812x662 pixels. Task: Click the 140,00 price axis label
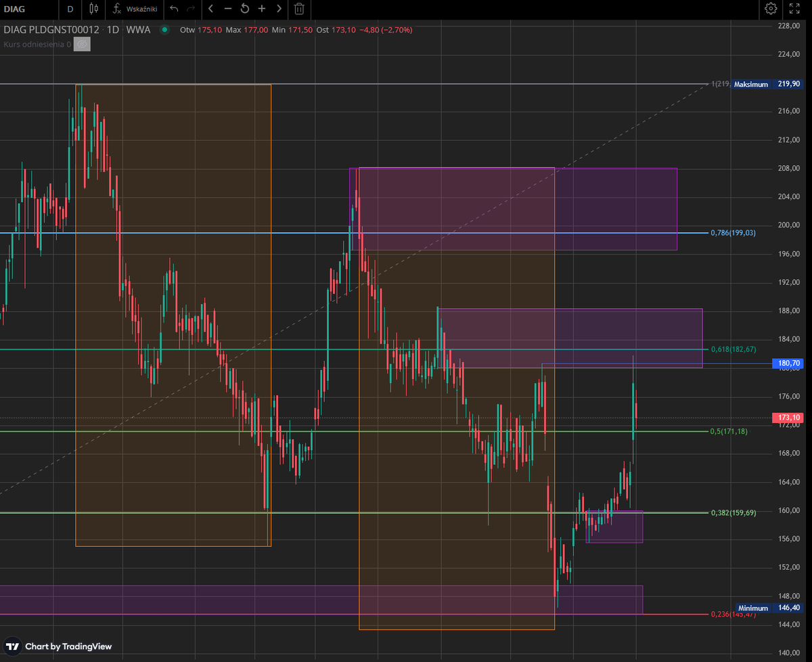(789, 653)
